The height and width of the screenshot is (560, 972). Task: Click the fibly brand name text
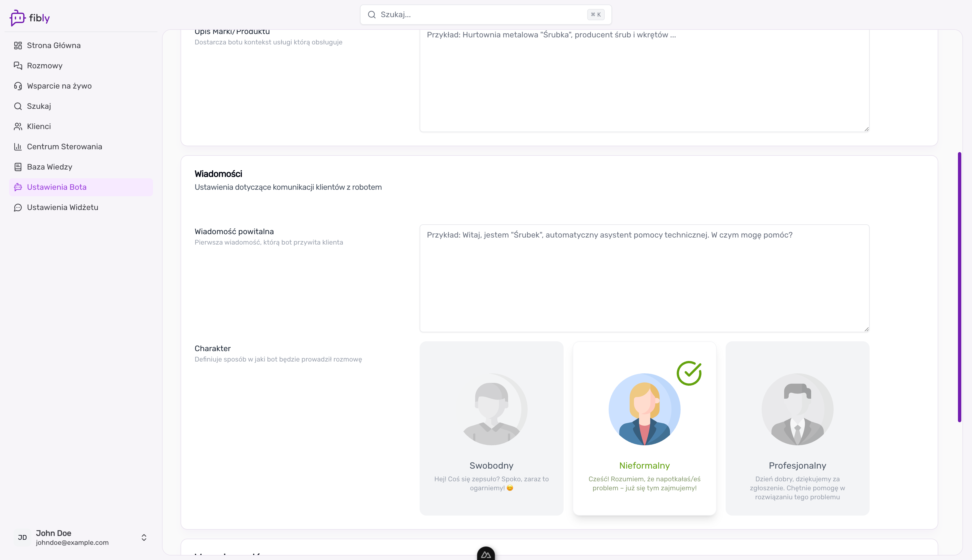[39, 18]
